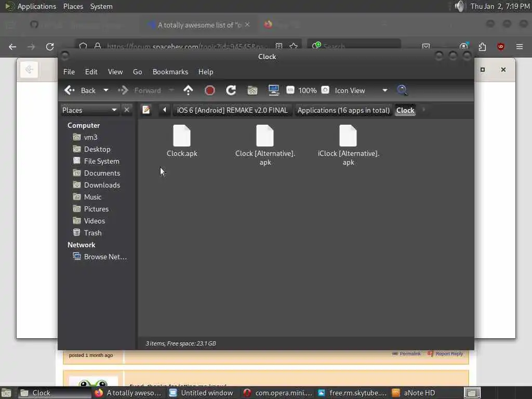Open the Applications panel menu
Screen dimensions: 532x399
point(37,6)
